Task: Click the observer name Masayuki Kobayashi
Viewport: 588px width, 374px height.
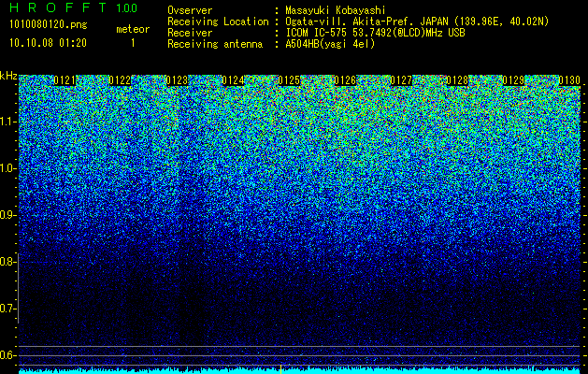Action: tap(336, 10)
